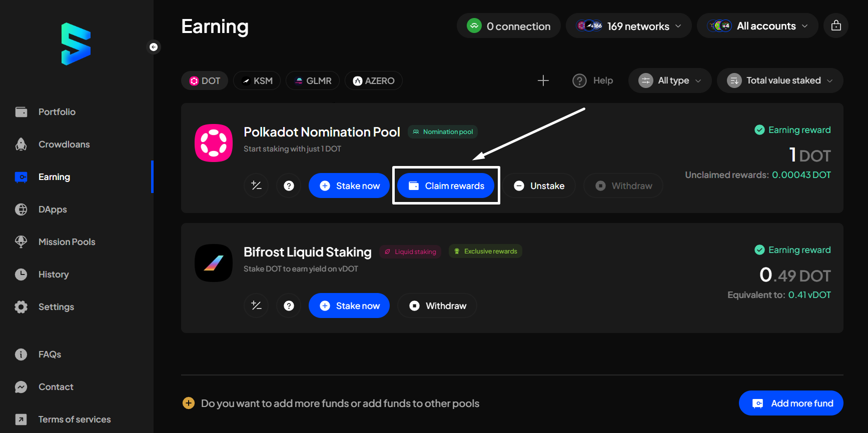Click the Claim rewards button
Viewport: 868px width, 433px height.
click(446, 185)
